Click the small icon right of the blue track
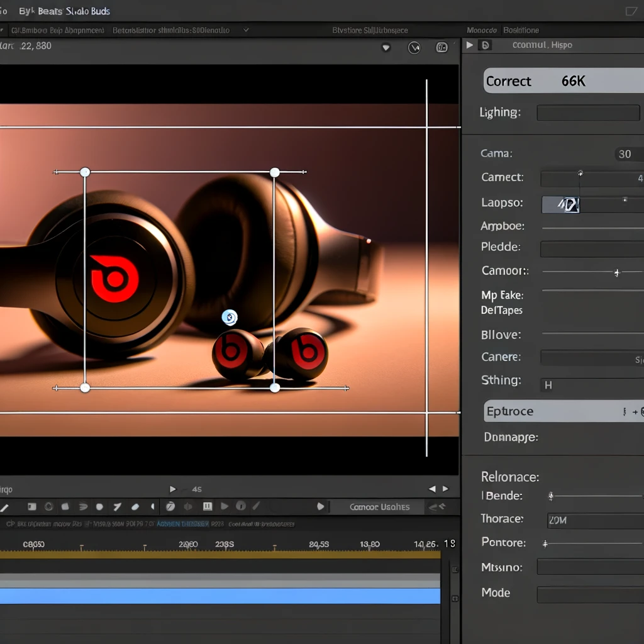The image size is (644, 644). click(x=455, y=599)
